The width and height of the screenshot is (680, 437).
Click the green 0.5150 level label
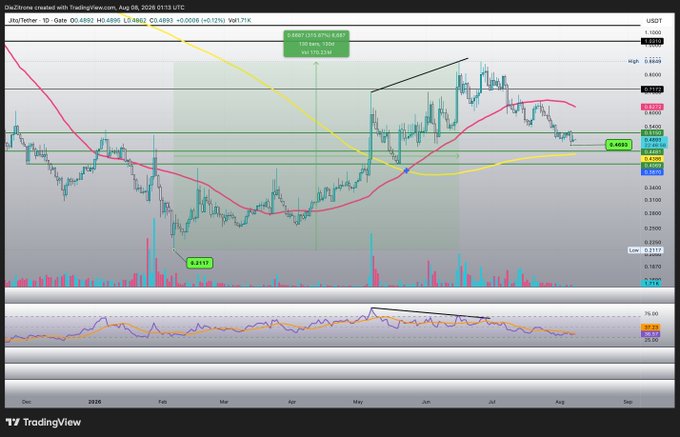coord(652,133)
